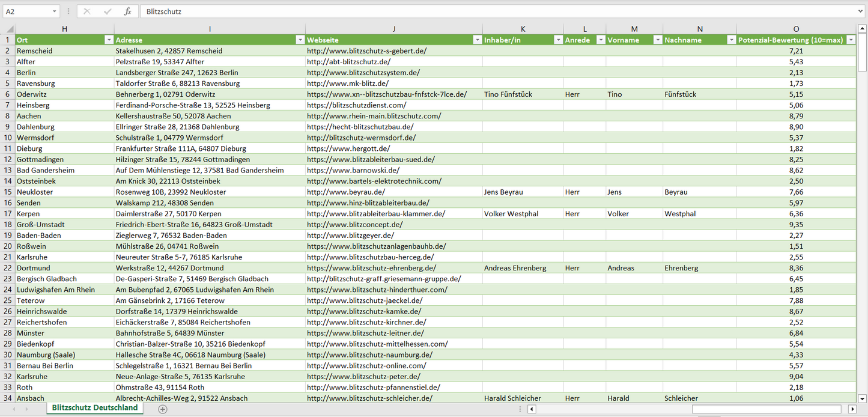Click the horizontal scrollbar thumb
Image resolution: width=868 pixels, height=417 pixels.
[768, 409]
